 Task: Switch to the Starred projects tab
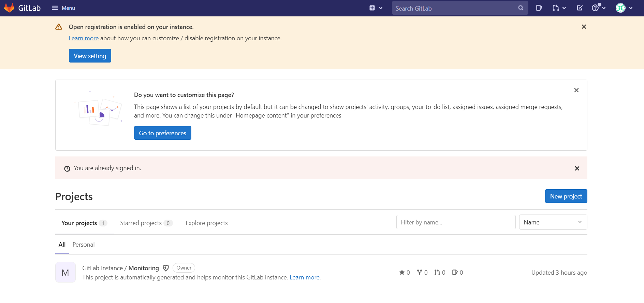point(146,223)
